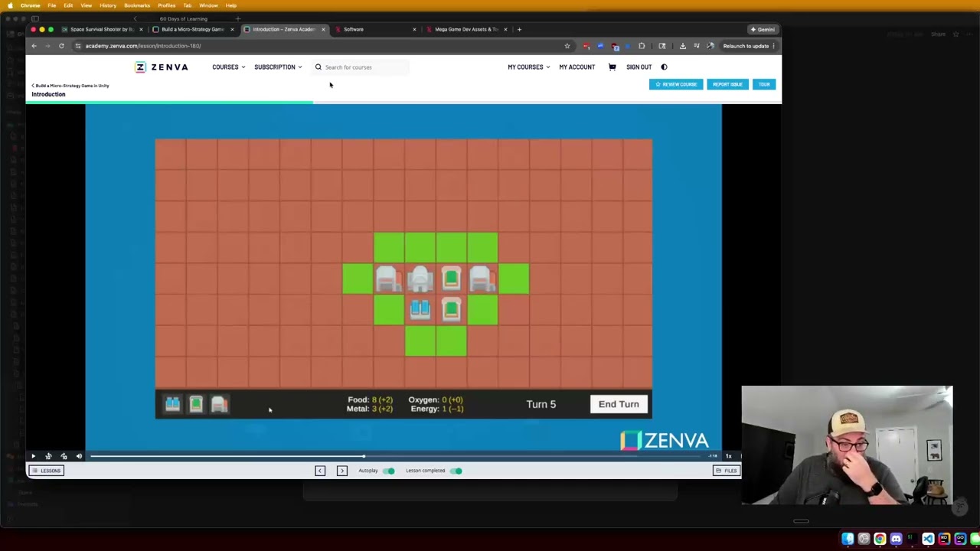Open the Lessons list
Viewport: 980px width, 551px height.
point(47,471)
